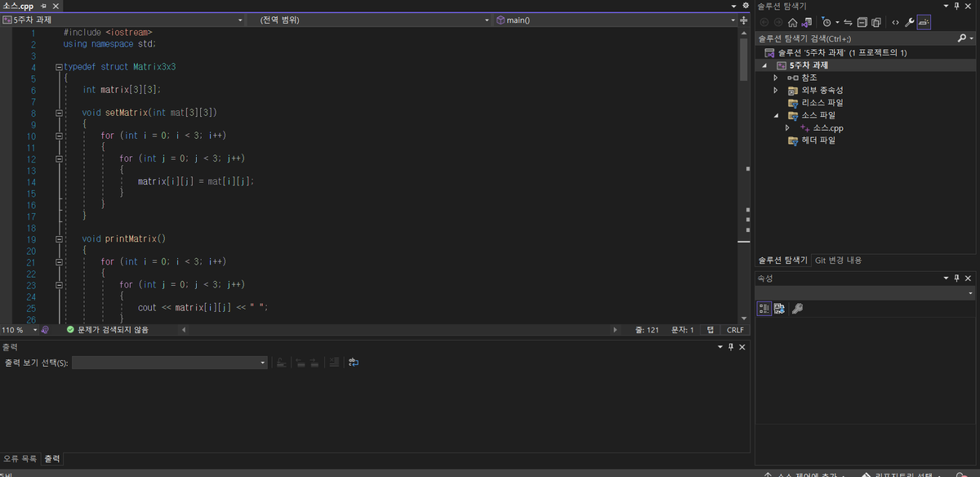Click Forward arrow in Solution Explorer toolbar
The image size is (980, 477).
(778, 22)
